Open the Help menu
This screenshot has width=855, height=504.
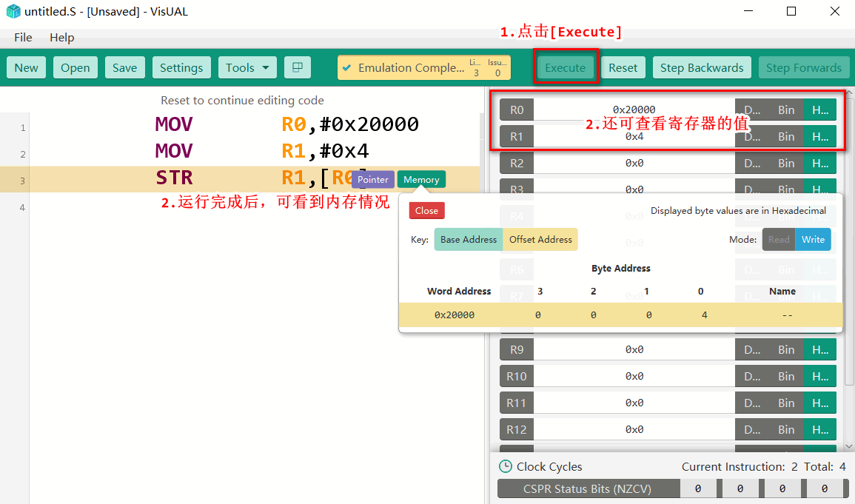pyautogui.click(x=61, y=37)
